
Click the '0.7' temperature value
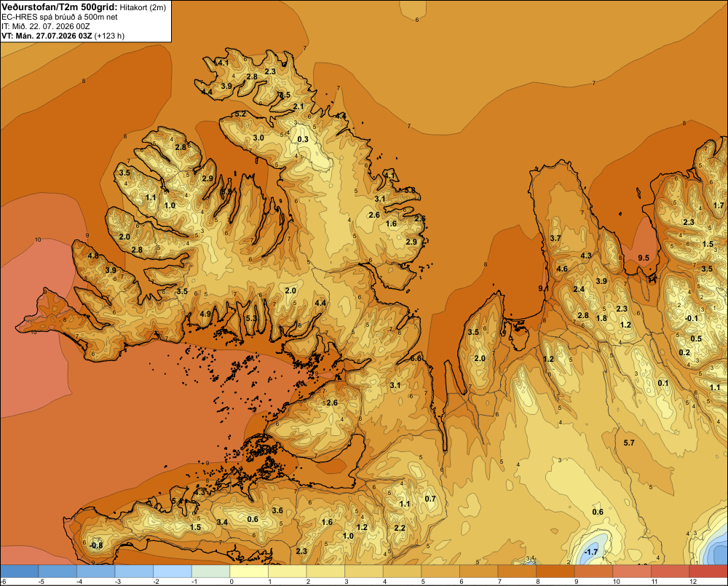pos(430,499)
